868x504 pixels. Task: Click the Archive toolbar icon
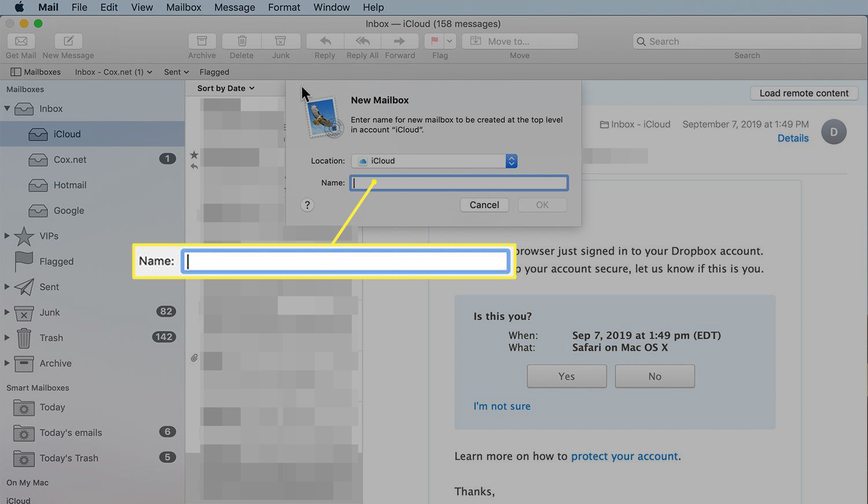pyautogui.click(x=202, y=41)
